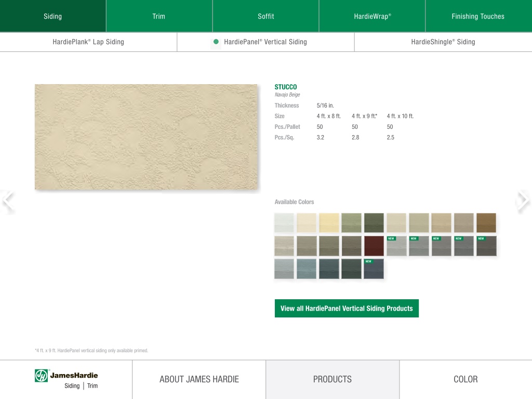Select the seventh top-row swatch, khaki

tap(419, 222)
